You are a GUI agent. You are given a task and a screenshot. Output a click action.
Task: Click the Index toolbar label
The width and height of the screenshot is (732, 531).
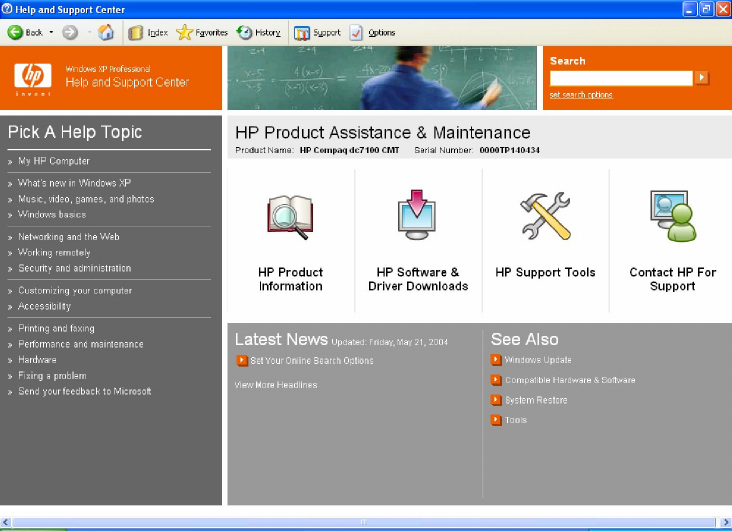pos(157,33)
